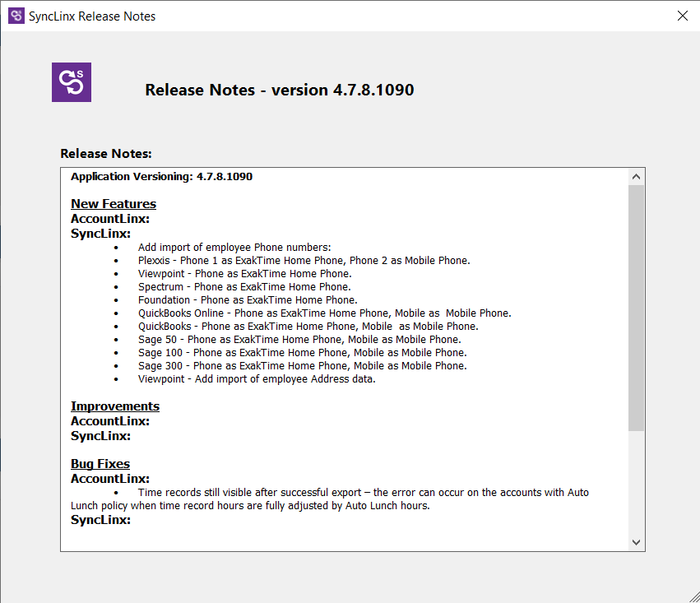This screenshot has height=603, width=700.
Task: Click the "Release Notes:" label
Action: point(106,154)
